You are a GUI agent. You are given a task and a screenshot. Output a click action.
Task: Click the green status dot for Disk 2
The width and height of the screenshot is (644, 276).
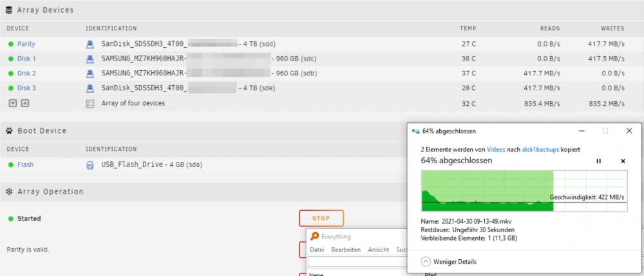click(11, 74)
